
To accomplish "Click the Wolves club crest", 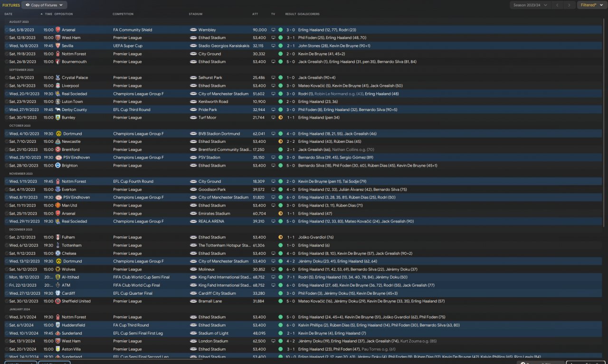I will tap(58, 269).
